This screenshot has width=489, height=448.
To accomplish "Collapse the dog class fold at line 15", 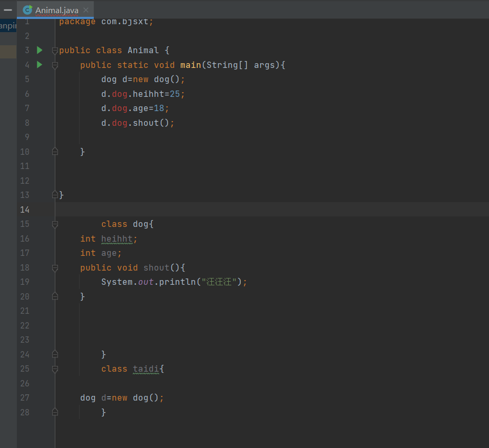I will (55, 224).
